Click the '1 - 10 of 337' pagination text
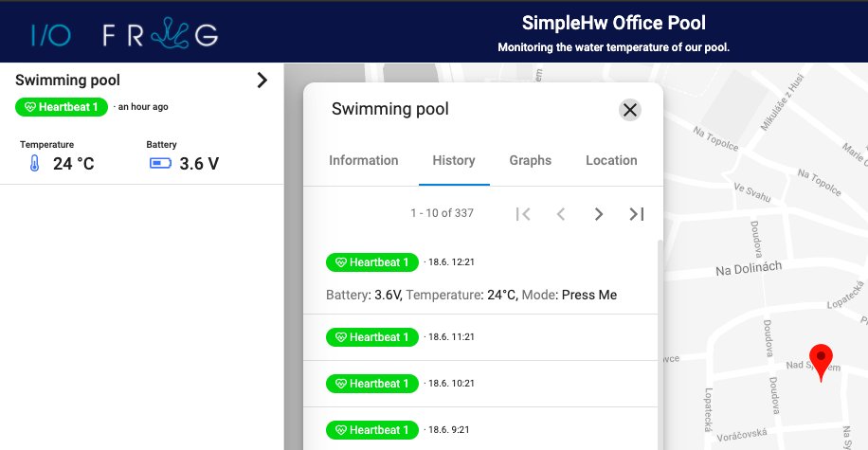This screenshot has width=868, height=450. coord(442,213)
